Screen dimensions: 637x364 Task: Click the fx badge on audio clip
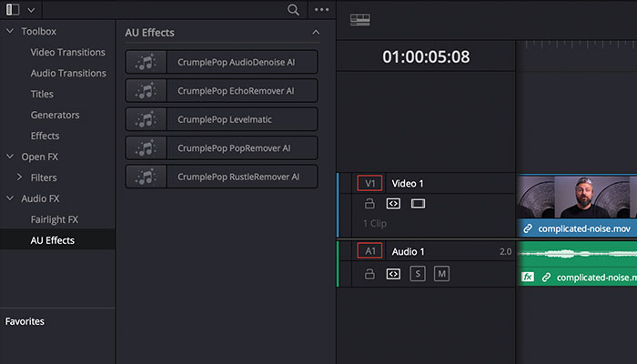click(527, 277)
